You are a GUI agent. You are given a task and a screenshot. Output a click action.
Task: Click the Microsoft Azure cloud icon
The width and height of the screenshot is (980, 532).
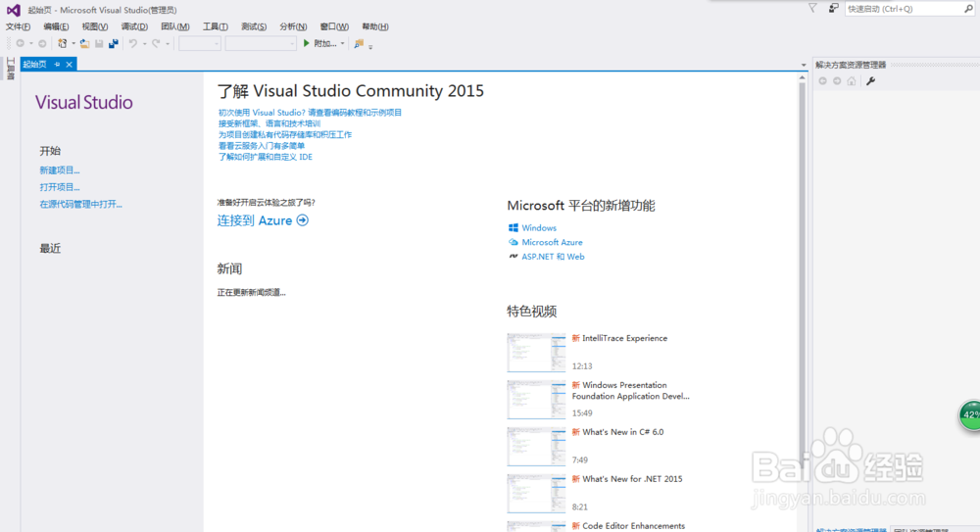[514, 243]
